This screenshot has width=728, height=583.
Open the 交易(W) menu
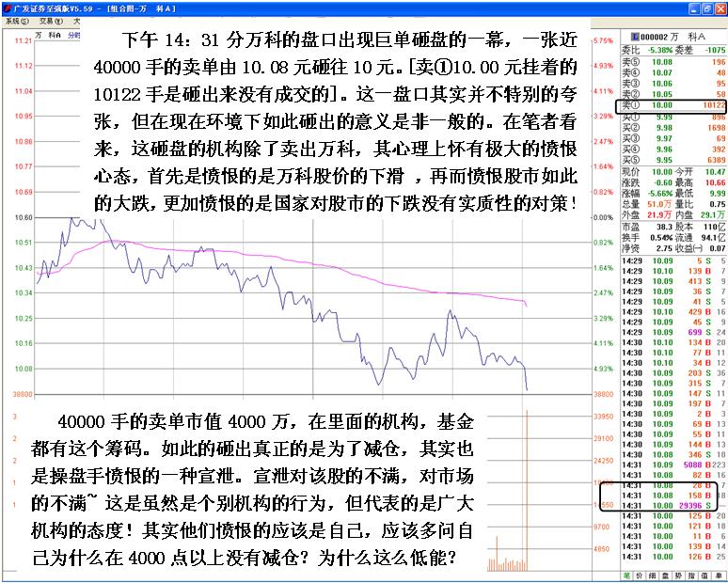click(51, 22)
